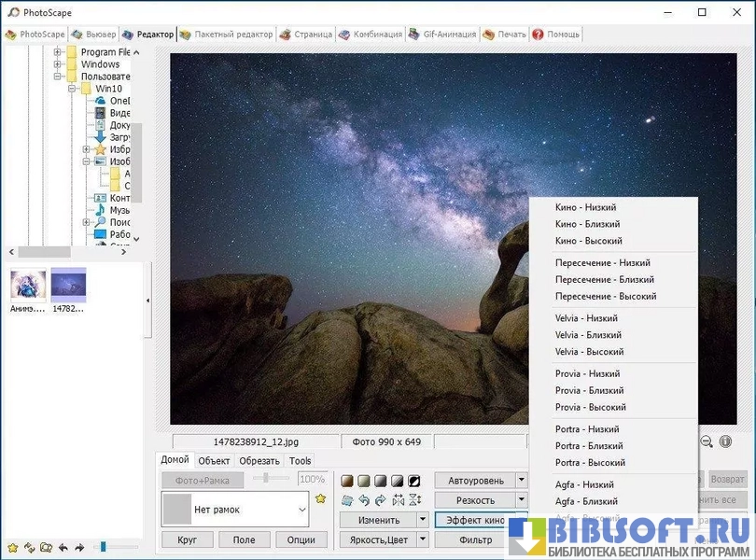Collapse the 'Пользователи' folder in the tree
The image size is (756, 560).
click(58, 77)
